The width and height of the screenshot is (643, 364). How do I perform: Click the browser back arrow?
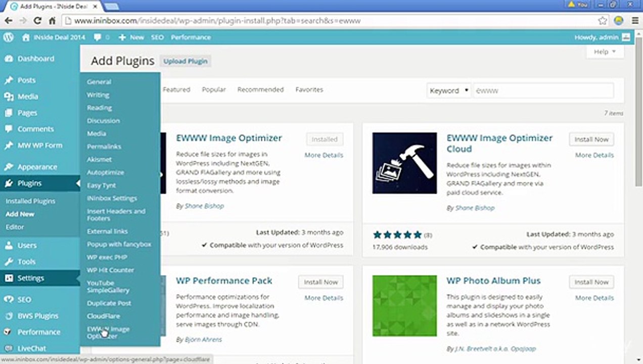click(x=9, y=21)
